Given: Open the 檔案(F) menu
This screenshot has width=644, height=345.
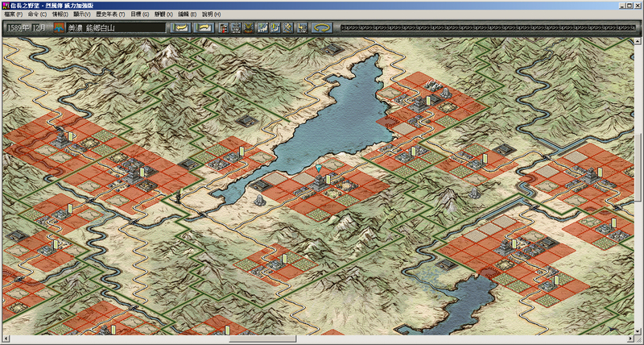Looking at the screenshot, I should pos(13,14).
